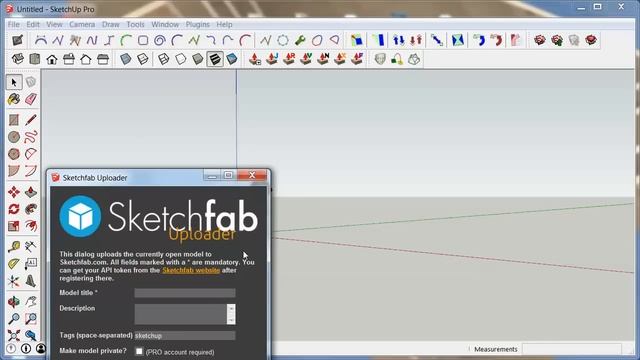The width and height of the screenshot is (640, 360).
Task: Select the Text label tool
Action: click(31, 264)
